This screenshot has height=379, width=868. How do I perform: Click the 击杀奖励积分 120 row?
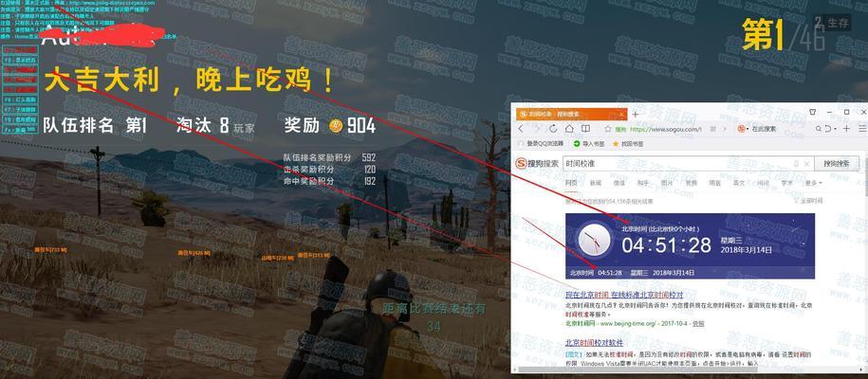[329, 170]
